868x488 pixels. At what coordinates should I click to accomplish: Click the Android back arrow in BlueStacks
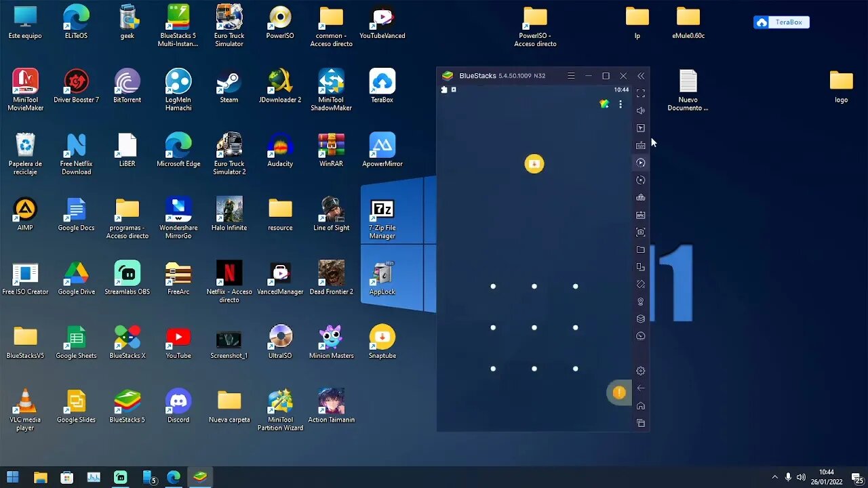point(641,388)
